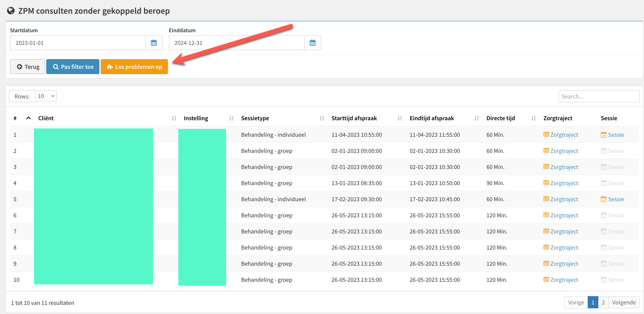Sort by Eindtijd afspraak sort arrows
The image size is (644, 314).
pyautogui.click(x=477, y=118)
